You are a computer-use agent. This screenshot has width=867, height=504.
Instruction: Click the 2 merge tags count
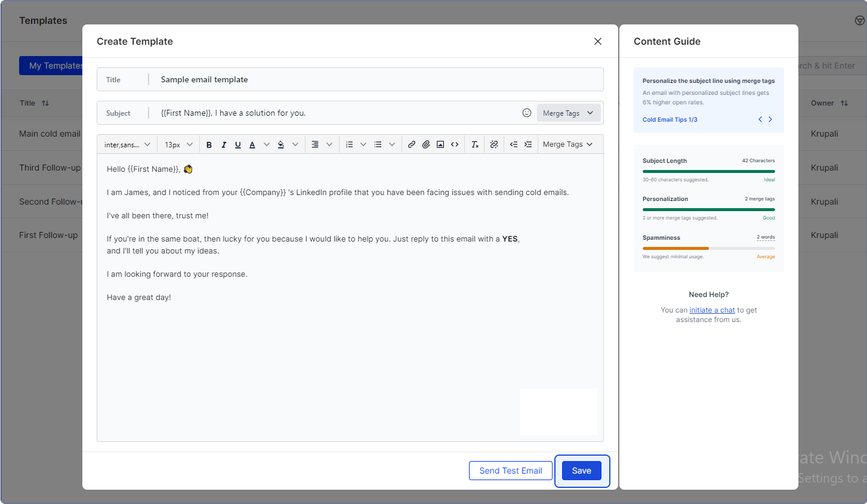pos(760,199)
